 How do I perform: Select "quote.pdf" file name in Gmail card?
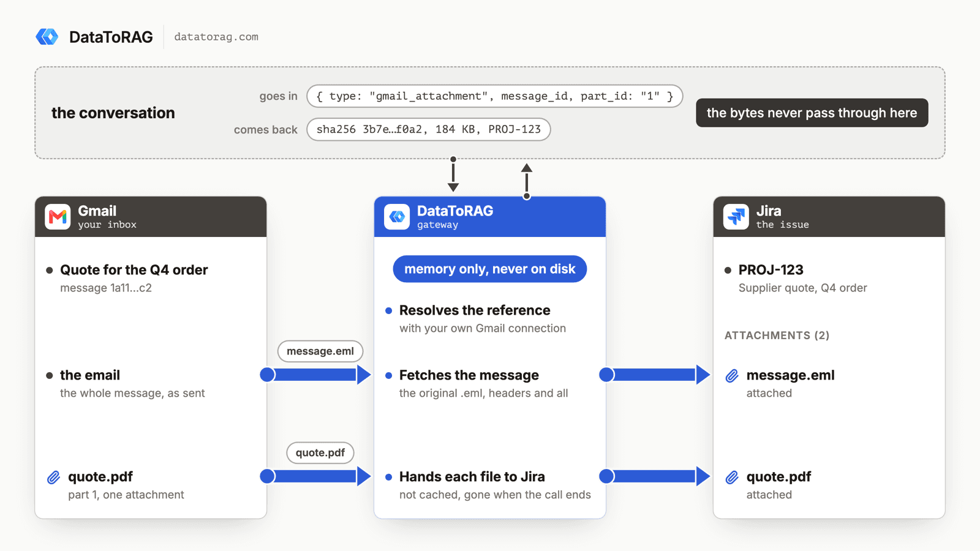tap(100, 477)
